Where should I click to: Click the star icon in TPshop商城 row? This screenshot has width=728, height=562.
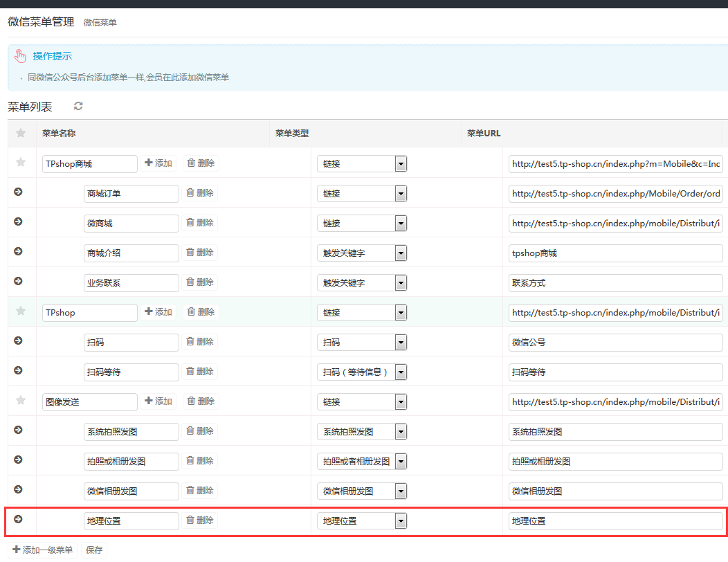pyautogui.click(x=21, y=162)
